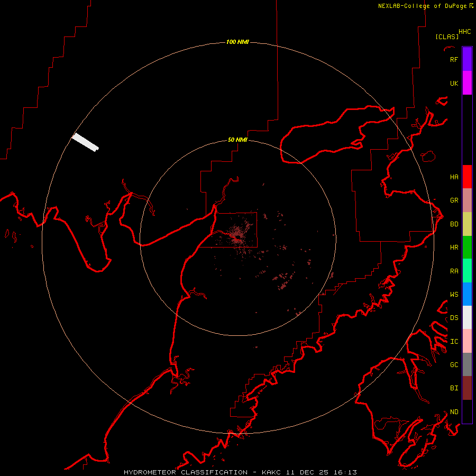This screenshot has width=476, height=476.
Task: Click the BI legend label
Action: pos(454,388)
